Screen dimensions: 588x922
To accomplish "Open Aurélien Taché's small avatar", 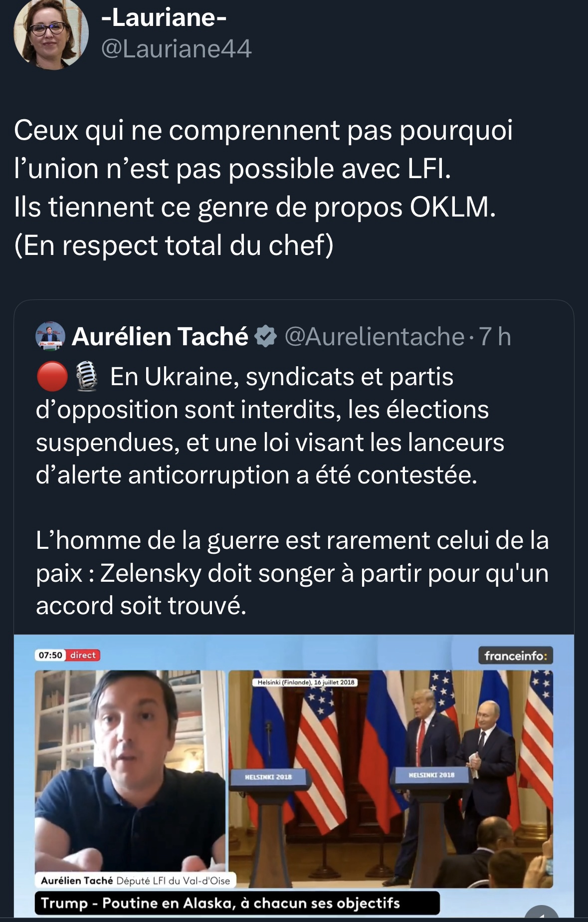I will (x=50, y=336).
